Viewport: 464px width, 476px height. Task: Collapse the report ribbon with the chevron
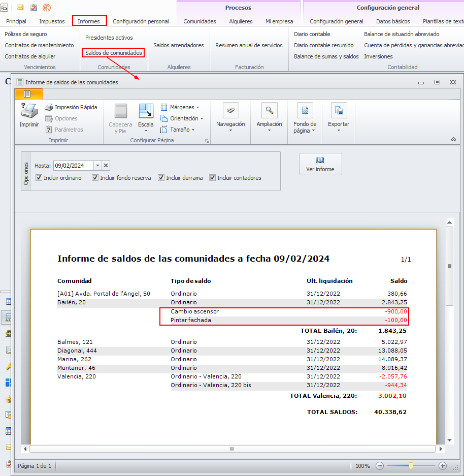point(453,139)
